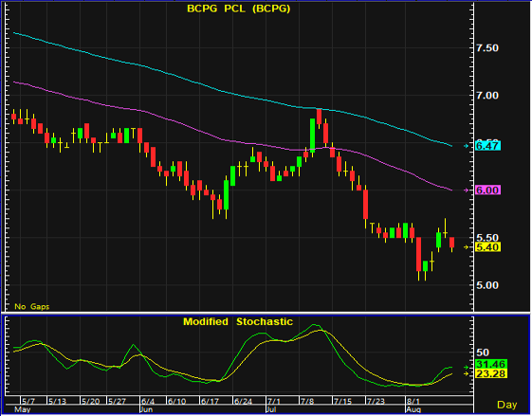Click the yellow 5.40 last price tag

pos(487,247)
